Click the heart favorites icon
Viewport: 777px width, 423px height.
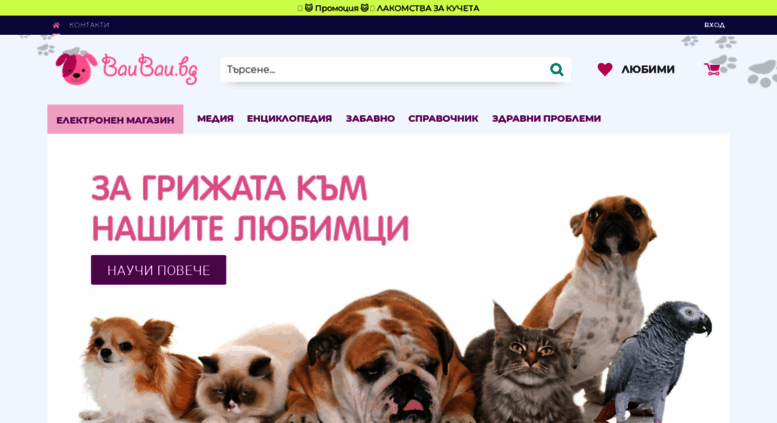[605, 69]
